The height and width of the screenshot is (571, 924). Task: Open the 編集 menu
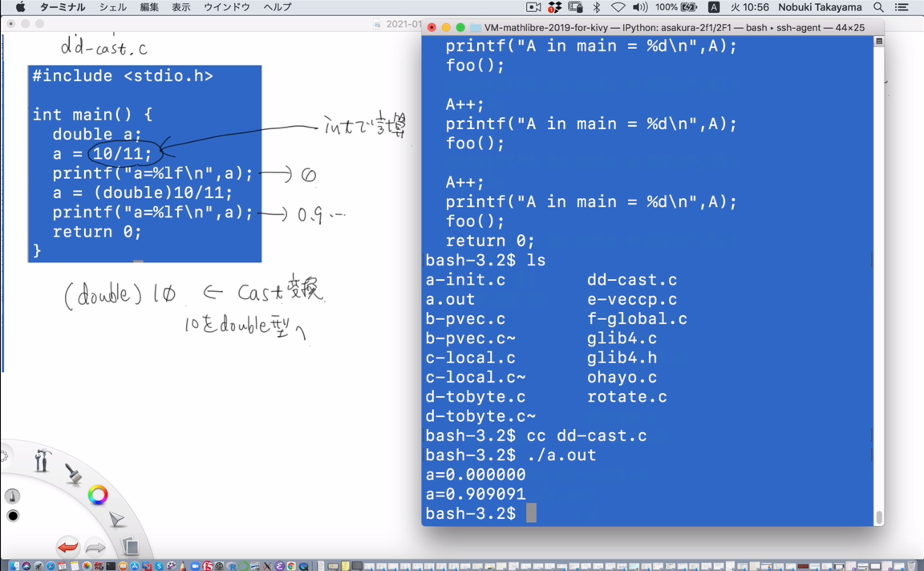click(149, 7)
